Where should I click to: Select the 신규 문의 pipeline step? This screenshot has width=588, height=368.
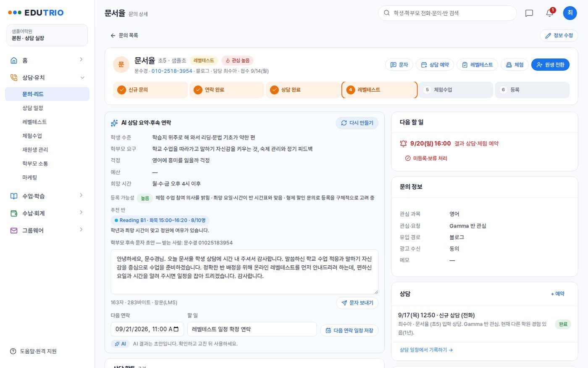(x=150, y=90)
